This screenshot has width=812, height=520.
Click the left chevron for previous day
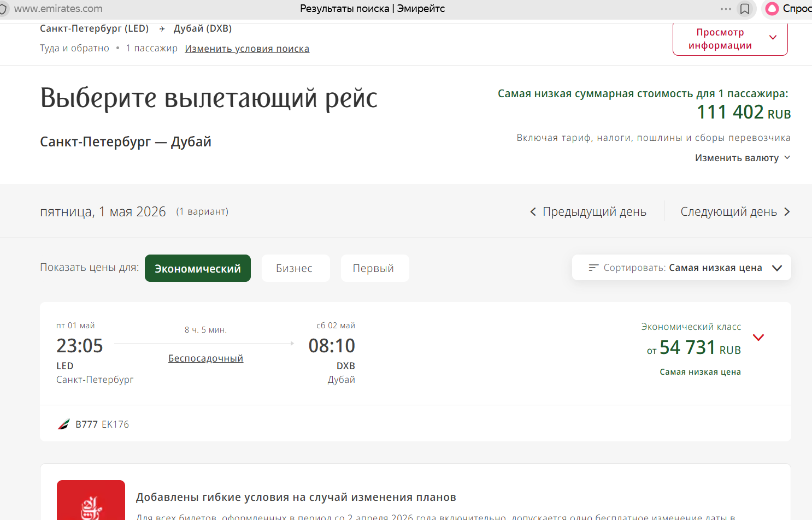click(x=533, y=212)
